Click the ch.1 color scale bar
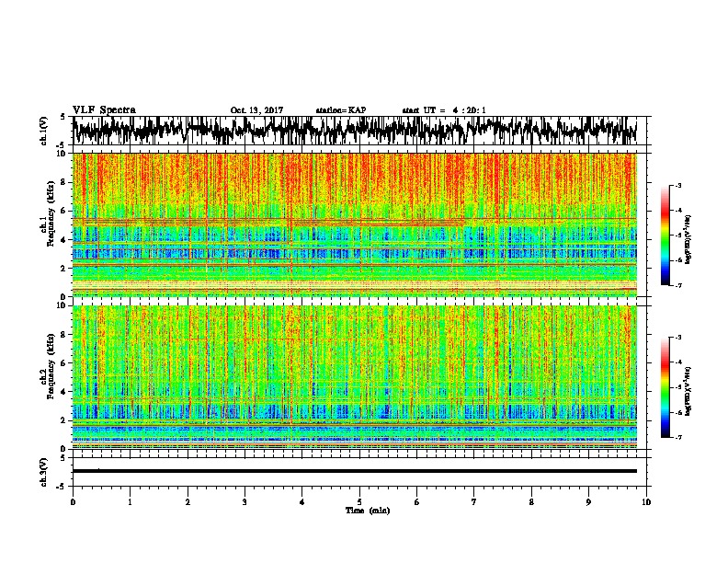 (665, 236)
